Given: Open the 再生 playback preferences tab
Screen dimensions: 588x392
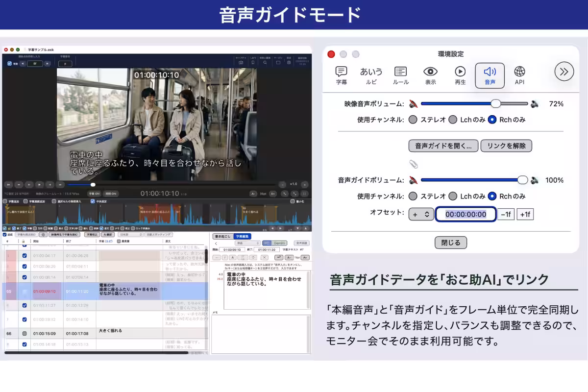Looking at the screenshot, I should point(460,75).
